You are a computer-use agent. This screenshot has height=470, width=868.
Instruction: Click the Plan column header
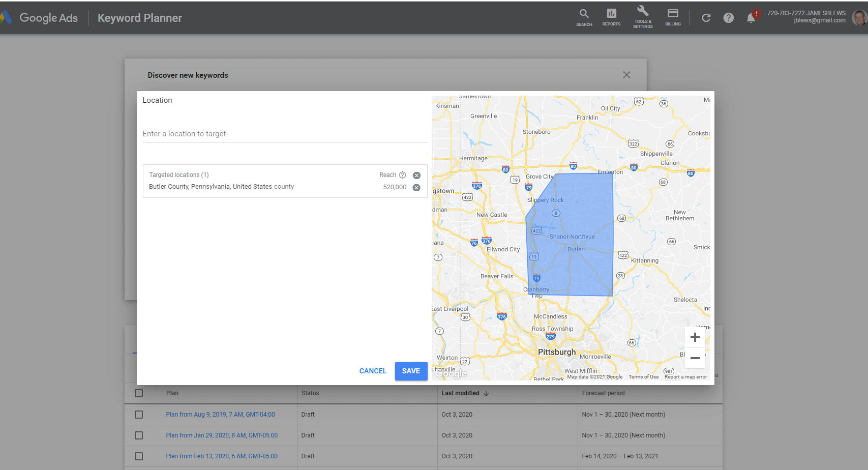[172, 393]
